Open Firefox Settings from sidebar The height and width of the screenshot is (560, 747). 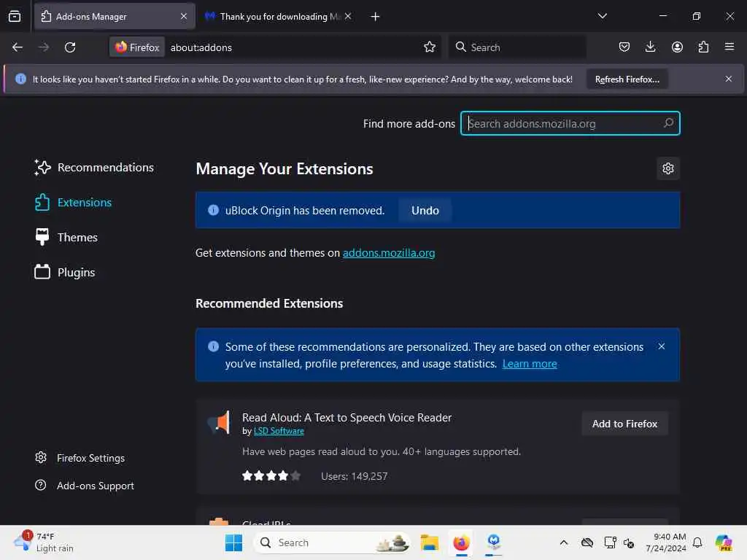[80, 458]
